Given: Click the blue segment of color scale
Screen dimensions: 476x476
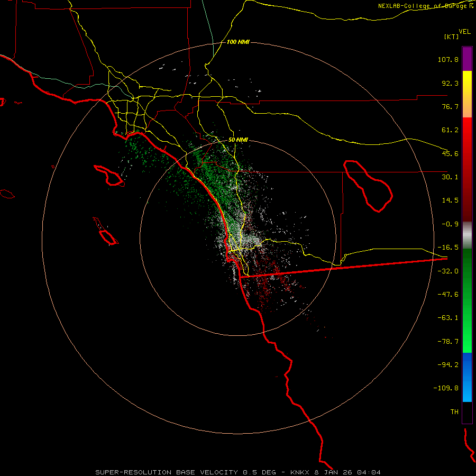Looking at the screenshot, I should click(467, 377).
